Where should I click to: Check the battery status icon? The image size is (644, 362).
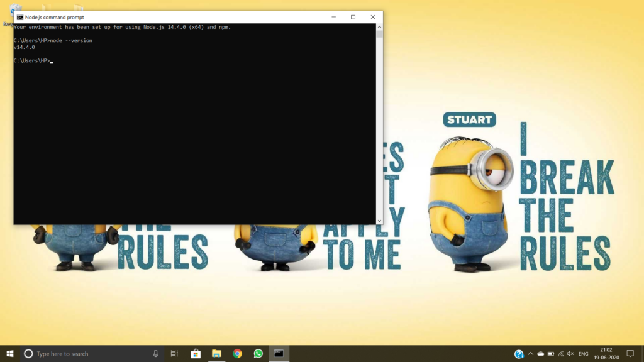coord(551,354)
